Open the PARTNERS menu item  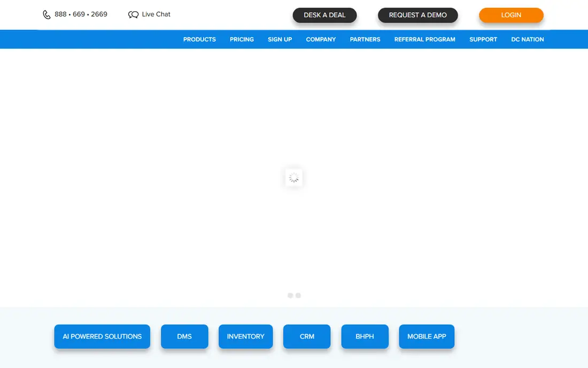365,40
